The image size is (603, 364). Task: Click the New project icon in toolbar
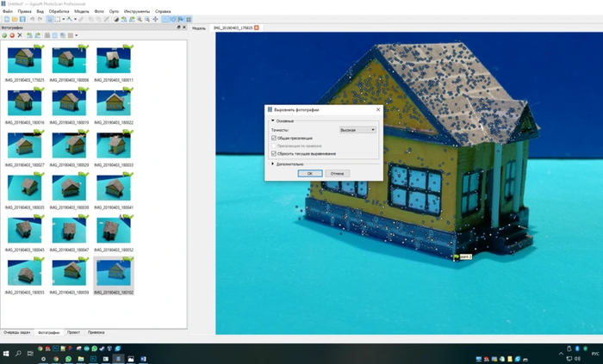pos(5,19)
